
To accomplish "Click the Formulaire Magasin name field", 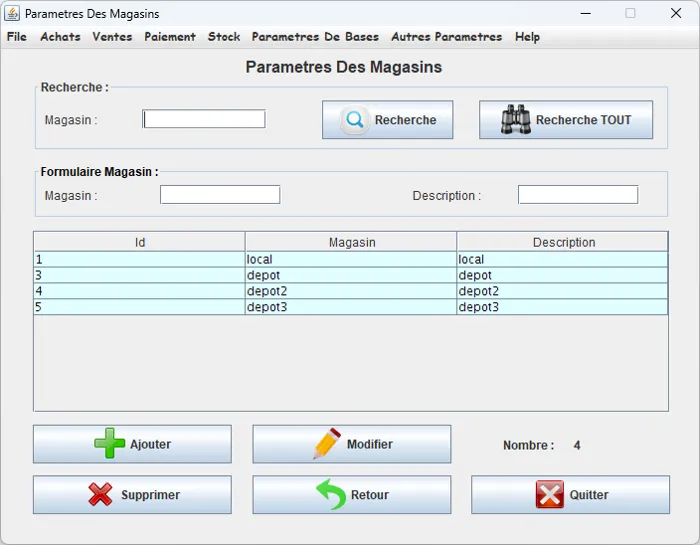I will tap(220, 195).
